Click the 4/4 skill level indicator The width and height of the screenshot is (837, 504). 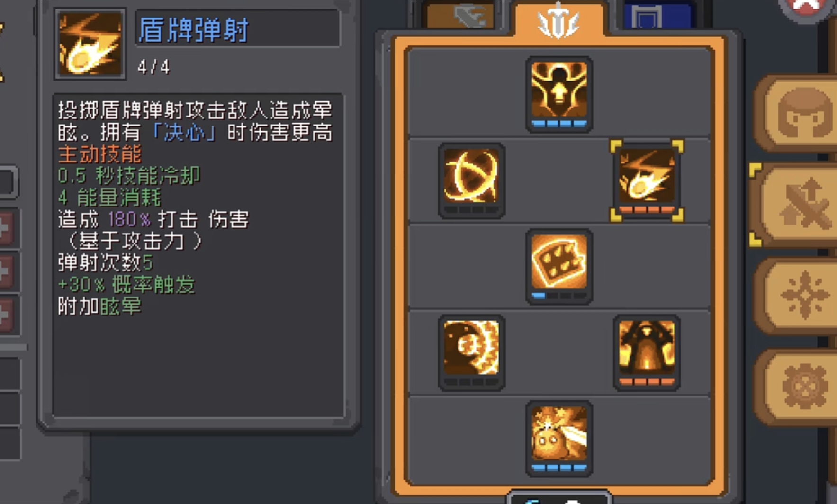point(153,67)
